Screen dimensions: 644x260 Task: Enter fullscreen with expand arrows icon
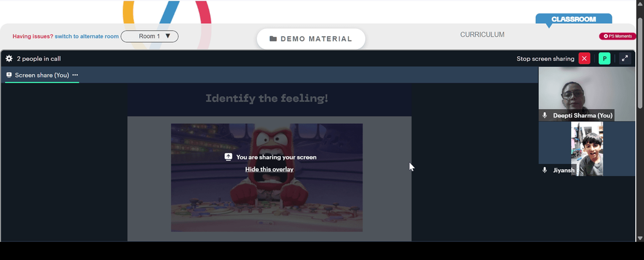click(625, 59)
